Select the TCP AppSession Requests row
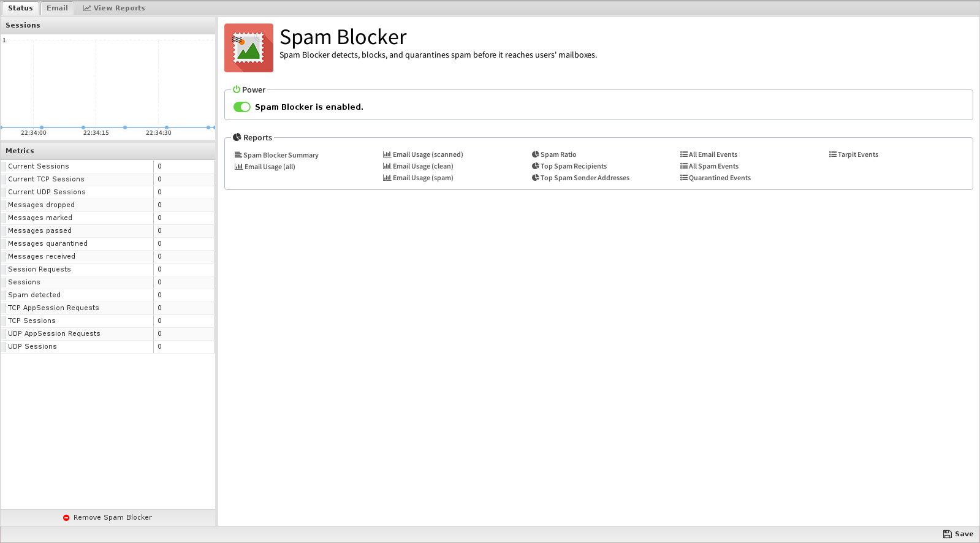 tap(108, 308)
